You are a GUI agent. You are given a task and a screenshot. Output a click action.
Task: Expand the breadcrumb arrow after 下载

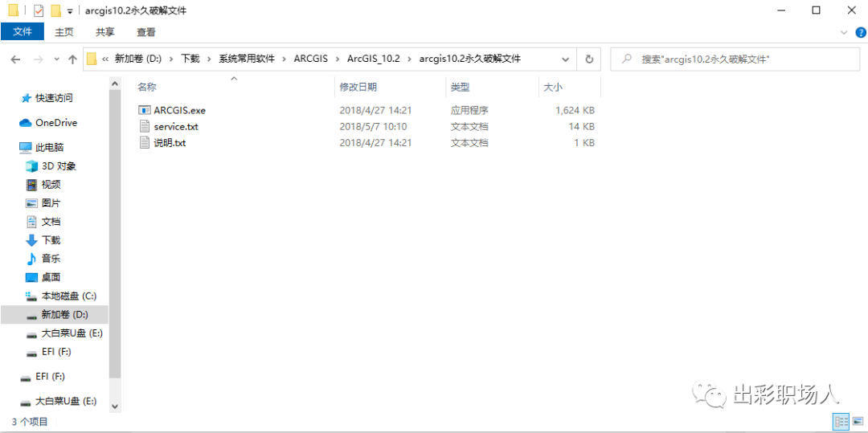point(209,59)
